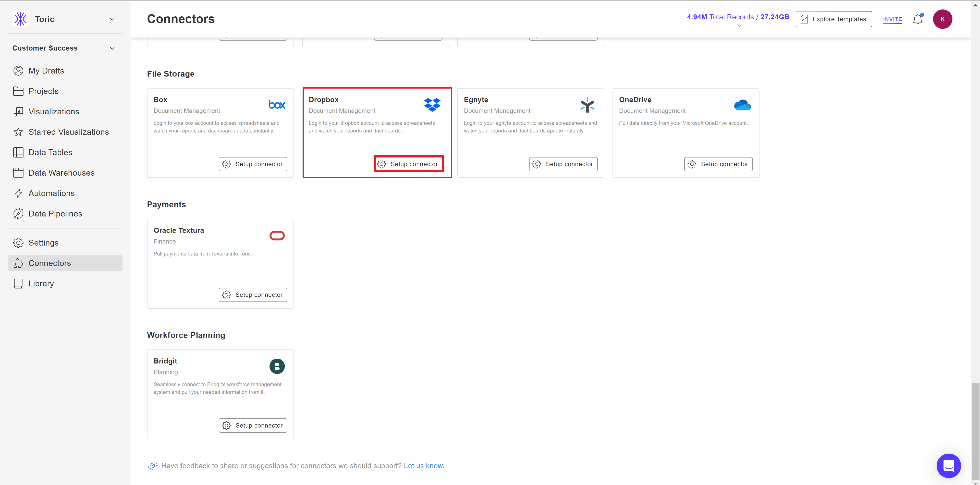This screenshot has height=485, width=980.
Task: Set up the Oracle Textura connector
Action: (x=253, y=295)
